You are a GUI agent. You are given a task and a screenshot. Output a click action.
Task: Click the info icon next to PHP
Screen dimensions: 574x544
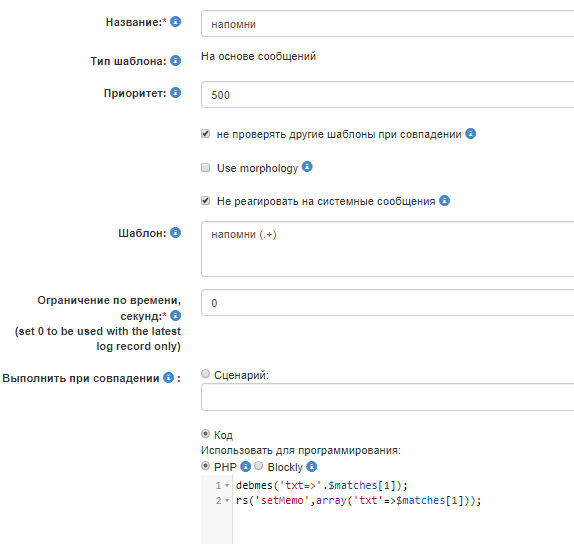245,467
